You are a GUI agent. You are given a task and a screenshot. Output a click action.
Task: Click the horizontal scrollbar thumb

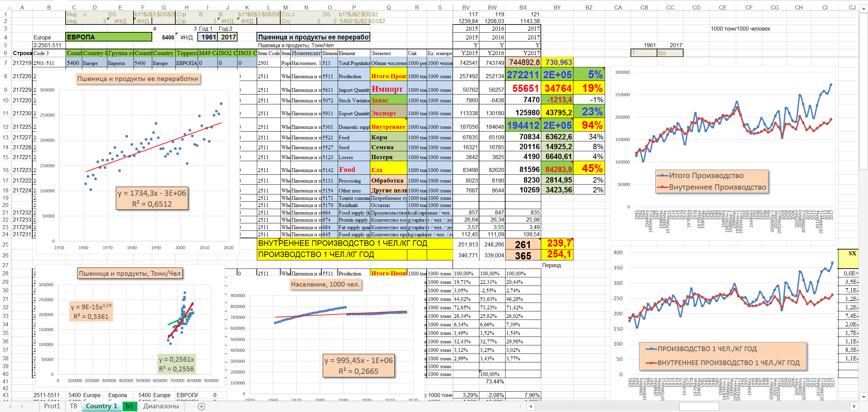(699, 406)
